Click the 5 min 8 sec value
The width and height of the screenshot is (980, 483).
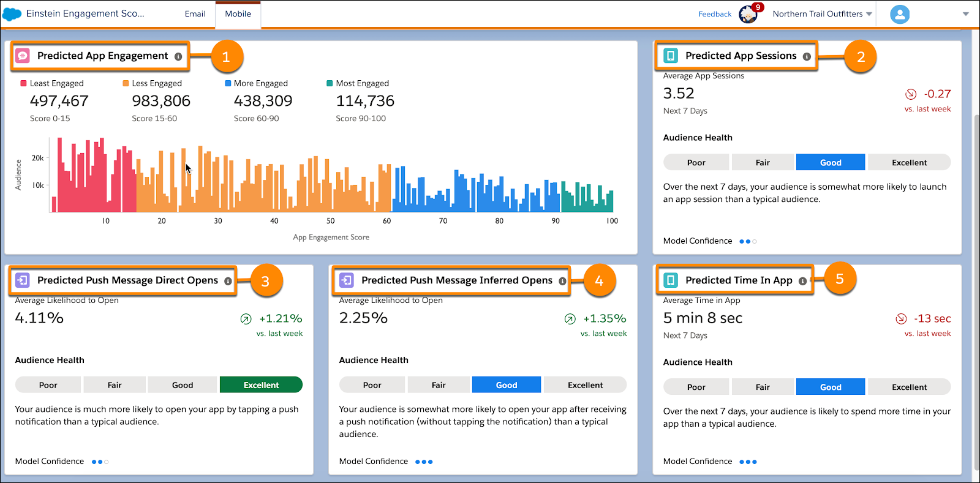703,318
